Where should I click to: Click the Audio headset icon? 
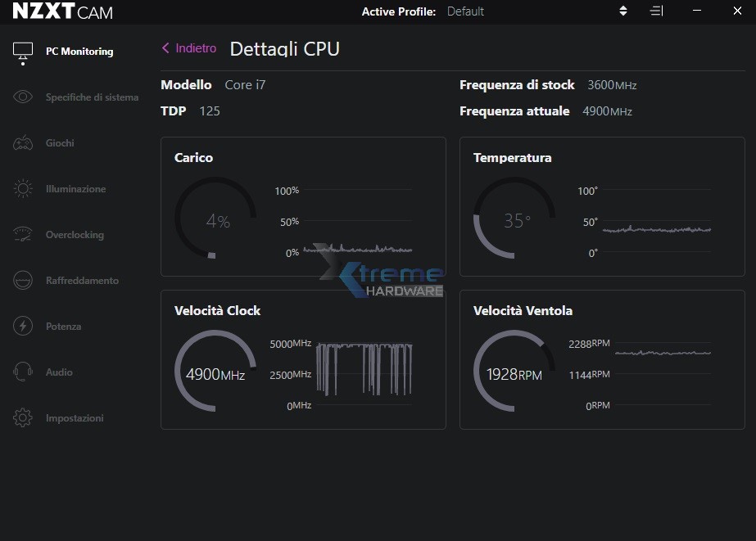23,372
